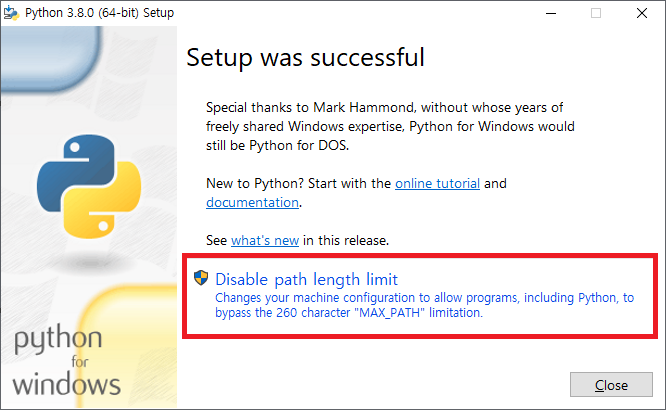This screenshot has width=666, height=410.
Task: Select "Disable path length limit" option
Action: [x=306, y=279]
